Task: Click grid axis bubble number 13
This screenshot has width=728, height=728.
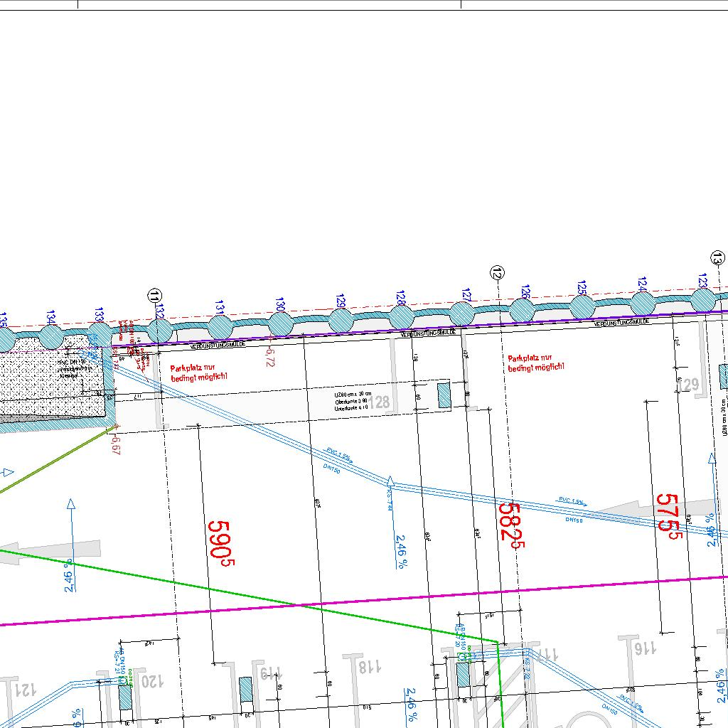Action: click(717, 257)
